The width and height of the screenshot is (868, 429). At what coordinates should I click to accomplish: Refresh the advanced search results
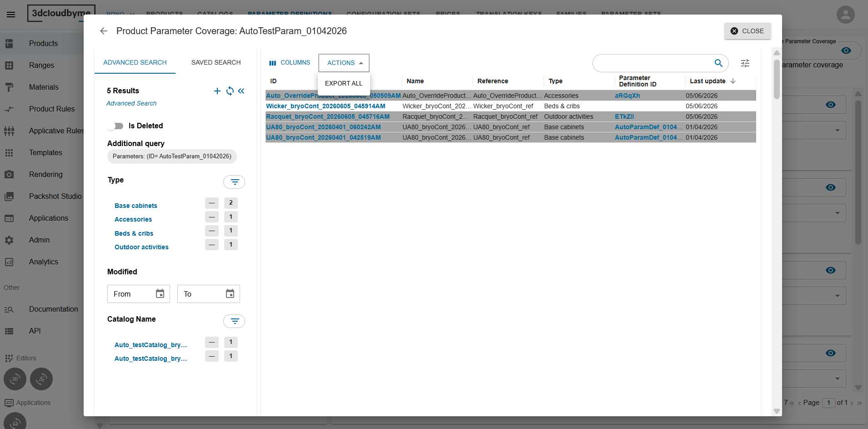[x=230, y=91]
